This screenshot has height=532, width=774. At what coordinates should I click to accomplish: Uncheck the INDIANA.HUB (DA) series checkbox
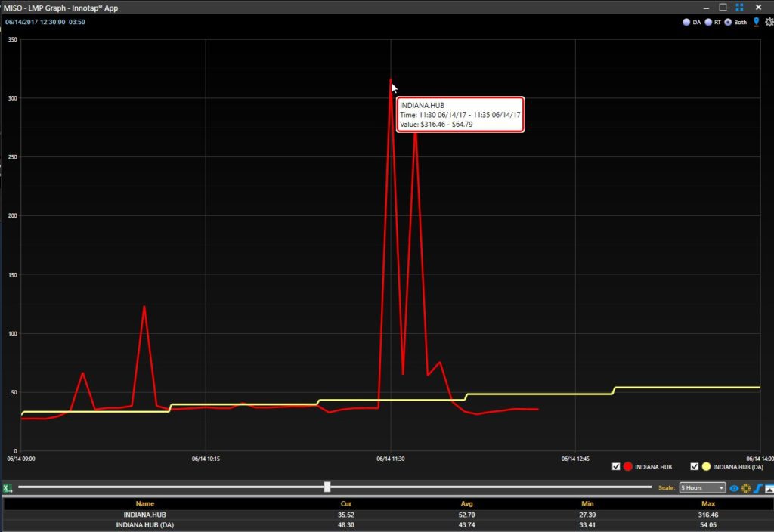pyautogui.click(x=695, y=467)
